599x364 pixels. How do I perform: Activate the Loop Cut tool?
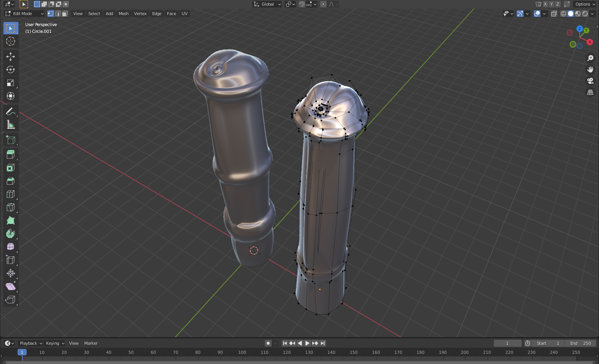[x=11, y=194]
